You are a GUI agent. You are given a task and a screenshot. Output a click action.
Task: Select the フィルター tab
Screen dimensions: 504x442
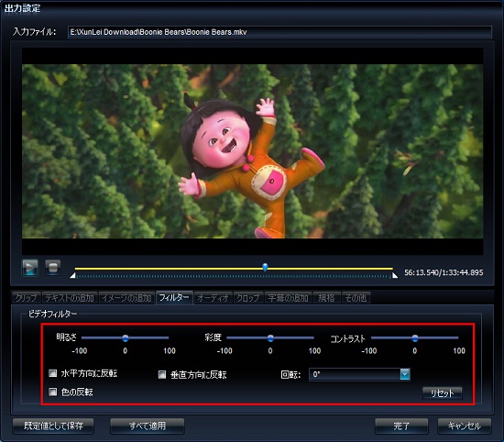pos(174,297)
